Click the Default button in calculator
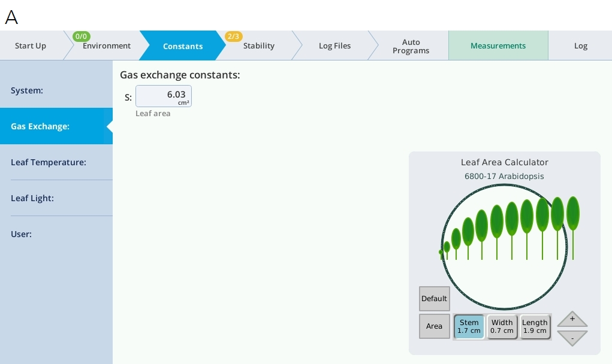Image resolution: width=612 pixels, height=364 pixels. tap(434, 299)
